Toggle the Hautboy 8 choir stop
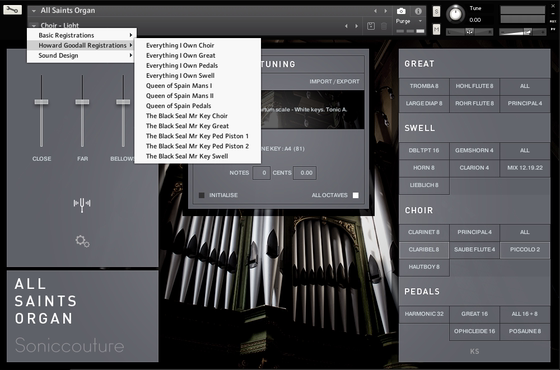Viewport: 560px width, 370px height. click(424, 267)
